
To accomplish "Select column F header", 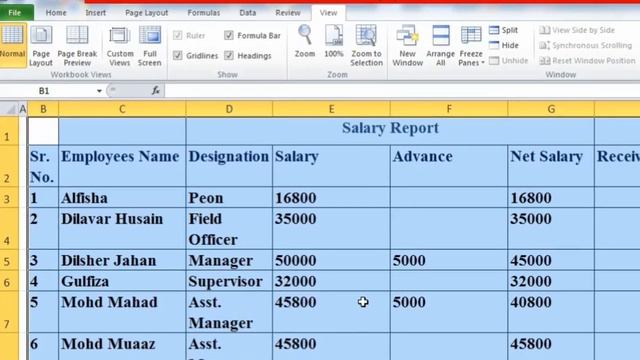I will tap(449, 109).
